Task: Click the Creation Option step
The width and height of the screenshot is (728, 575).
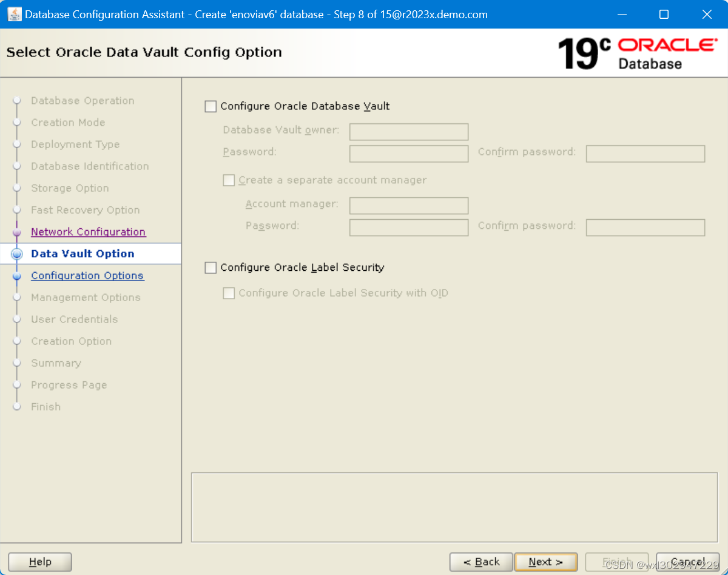Action: 72,341
